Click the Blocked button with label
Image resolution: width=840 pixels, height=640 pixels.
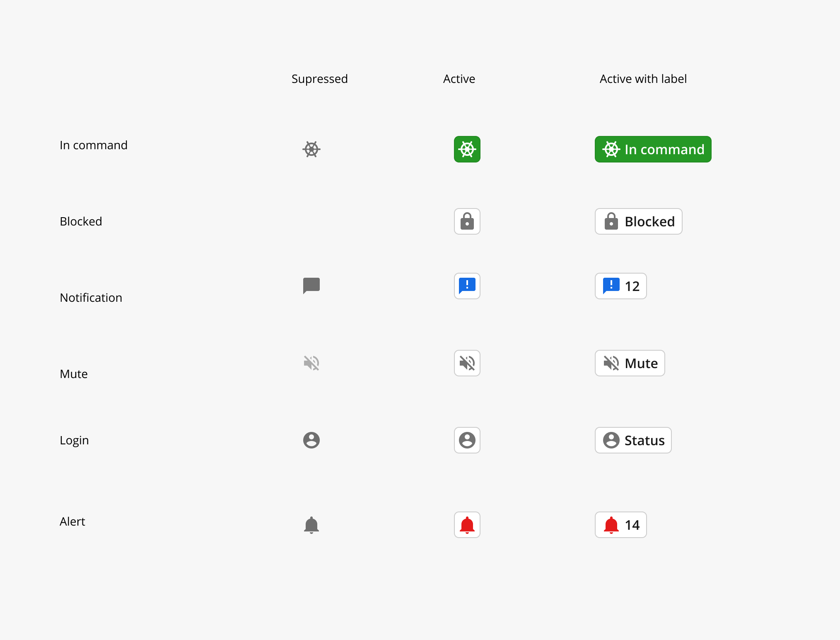639,221
